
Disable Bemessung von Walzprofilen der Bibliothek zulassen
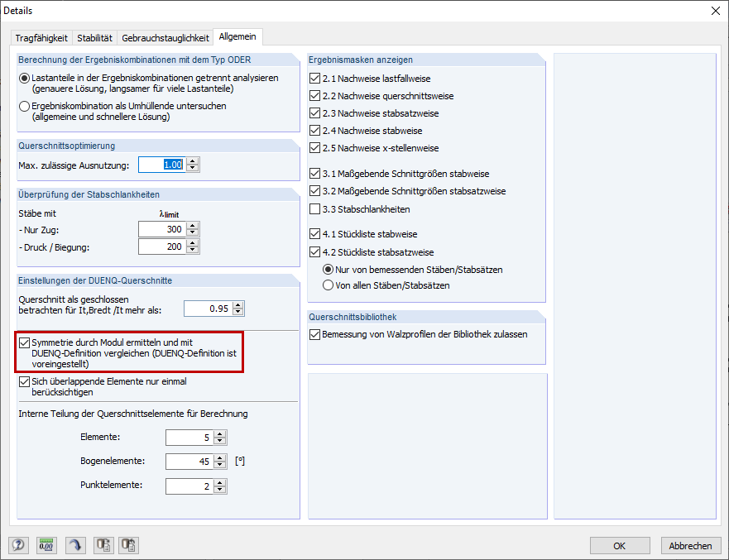pos(314,334)
